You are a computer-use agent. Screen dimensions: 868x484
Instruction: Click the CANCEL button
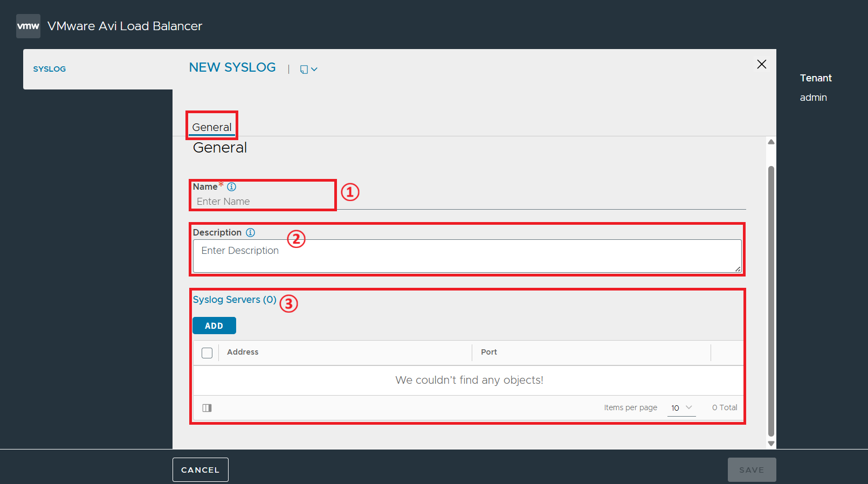[201, 470]
